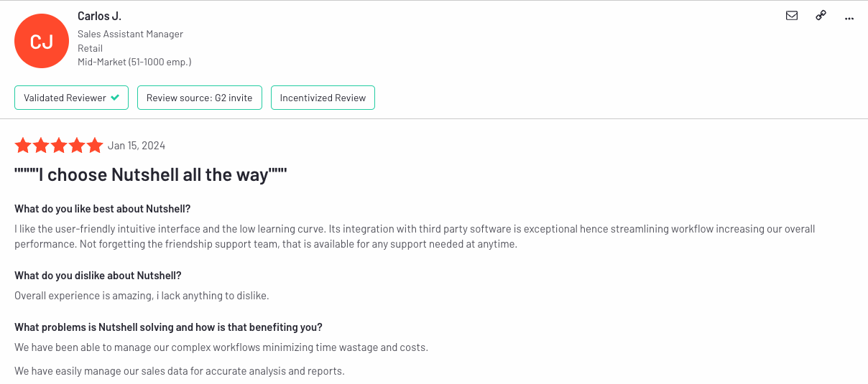Open reviewer Carlos J.'s name link
Image resolution: width=868 pixels, height=384 pixels.
click(100, 16)
